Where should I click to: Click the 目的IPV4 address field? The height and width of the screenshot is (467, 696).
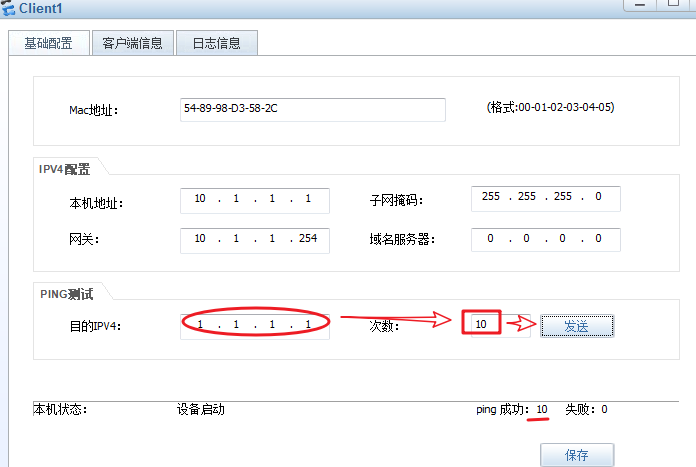(x=255, y=326)
